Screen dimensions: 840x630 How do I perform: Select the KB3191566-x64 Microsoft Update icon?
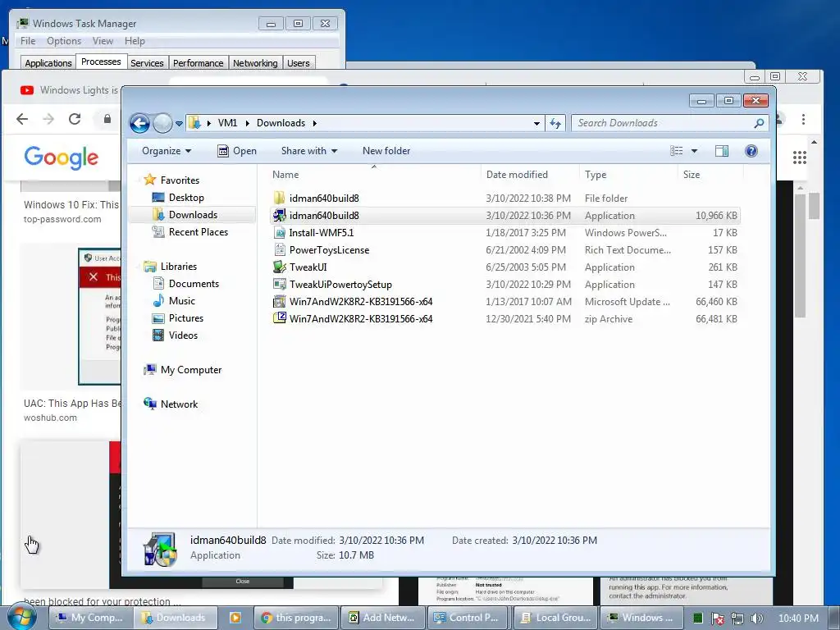point(279,302)
